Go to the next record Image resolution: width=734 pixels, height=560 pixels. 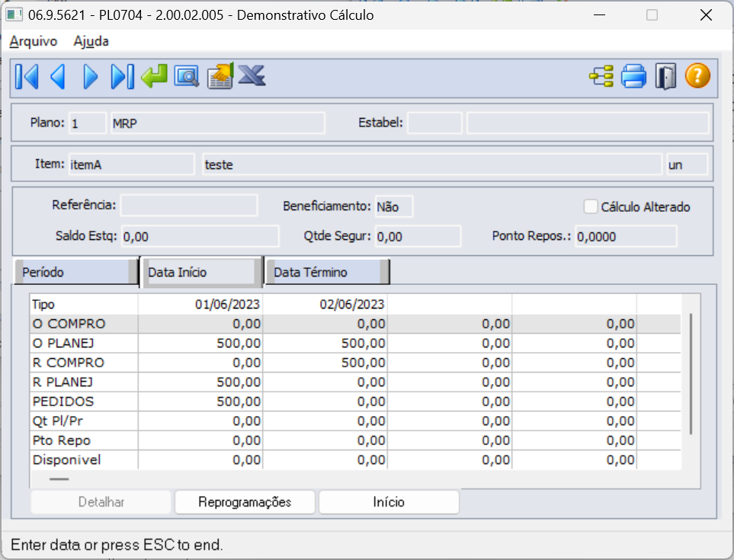[90, 76]
